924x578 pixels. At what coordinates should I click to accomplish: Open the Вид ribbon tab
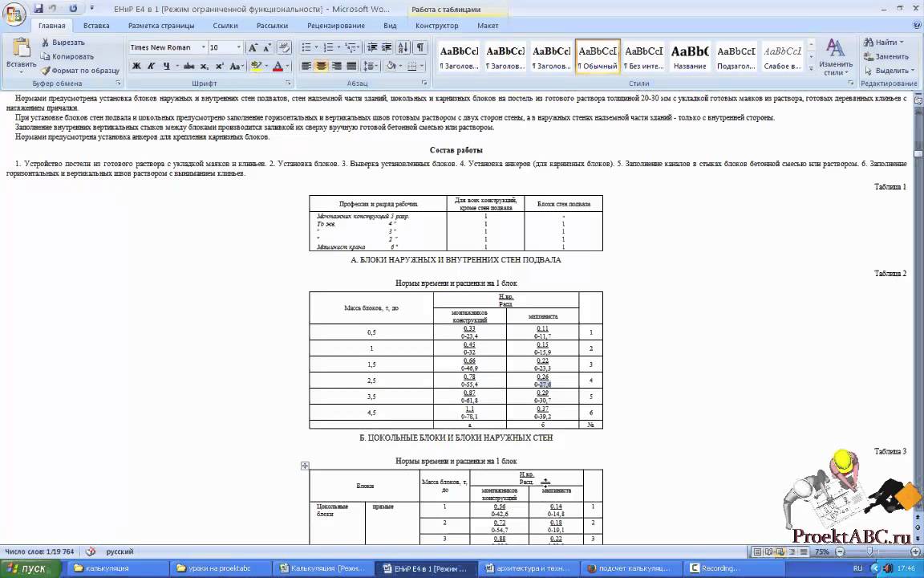click(x=390, y=26)
